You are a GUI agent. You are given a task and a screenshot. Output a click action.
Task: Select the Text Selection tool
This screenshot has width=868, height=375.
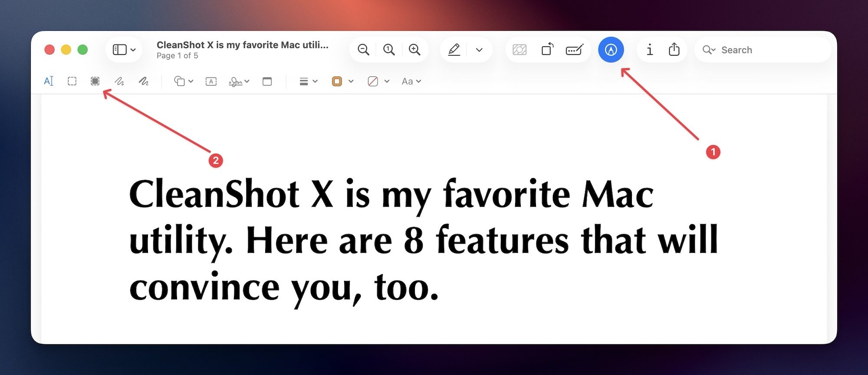coord(49,81)
